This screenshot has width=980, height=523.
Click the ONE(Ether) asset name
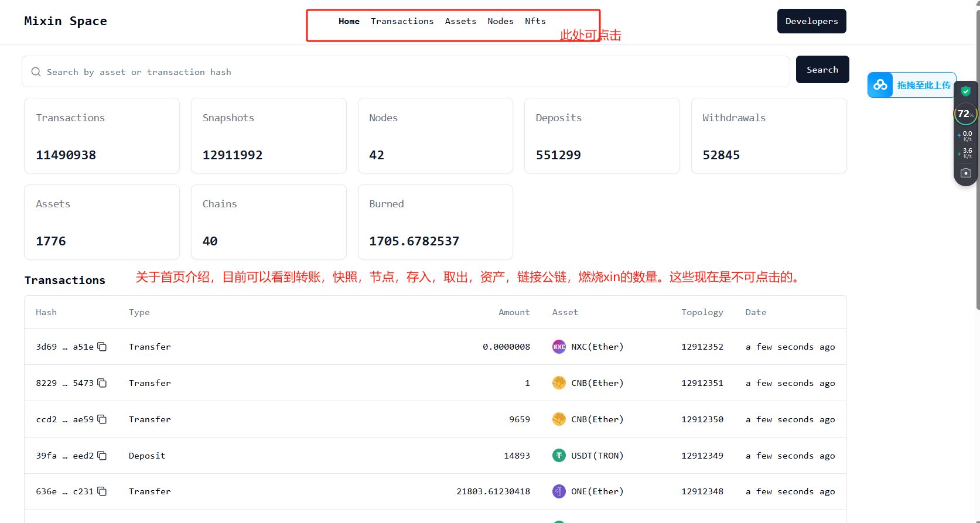597,491
